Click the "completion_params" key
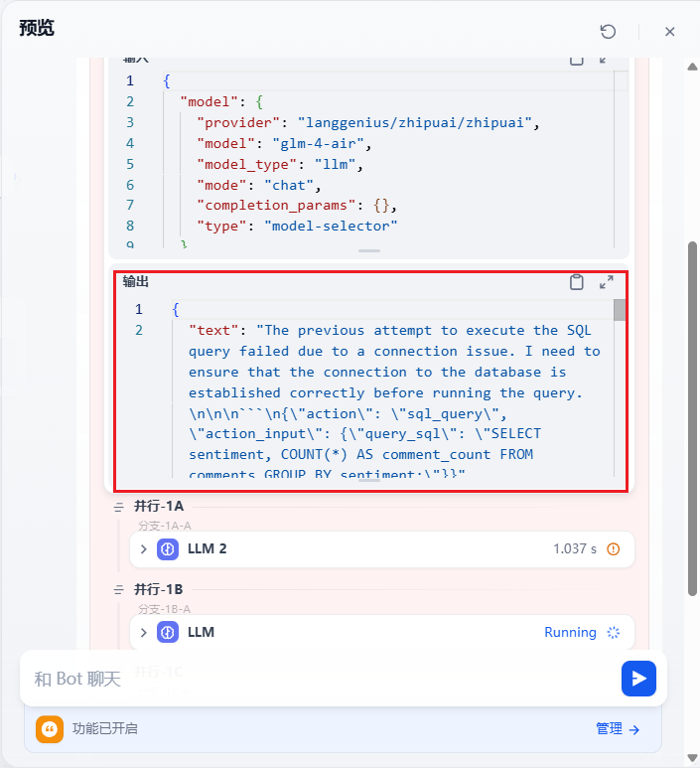Image resolution: width=700 pixels, height=768 pixels. pos(277,206)
